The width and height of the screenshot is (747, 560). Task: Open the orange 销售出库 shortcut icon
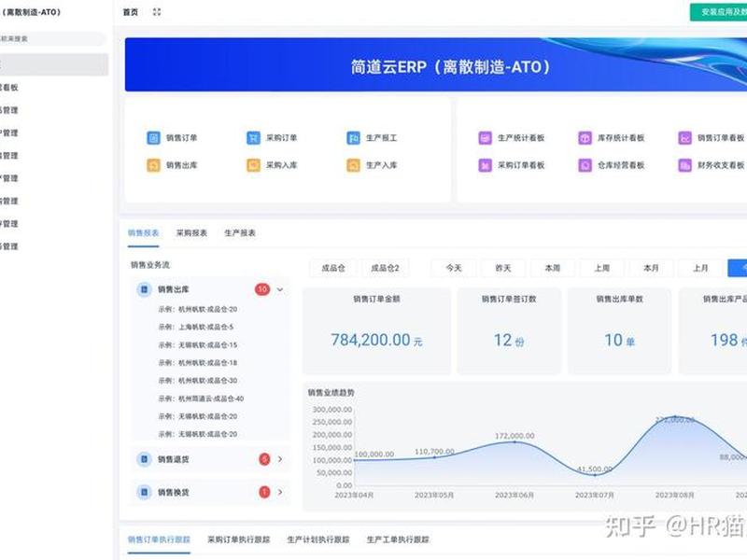153,165
